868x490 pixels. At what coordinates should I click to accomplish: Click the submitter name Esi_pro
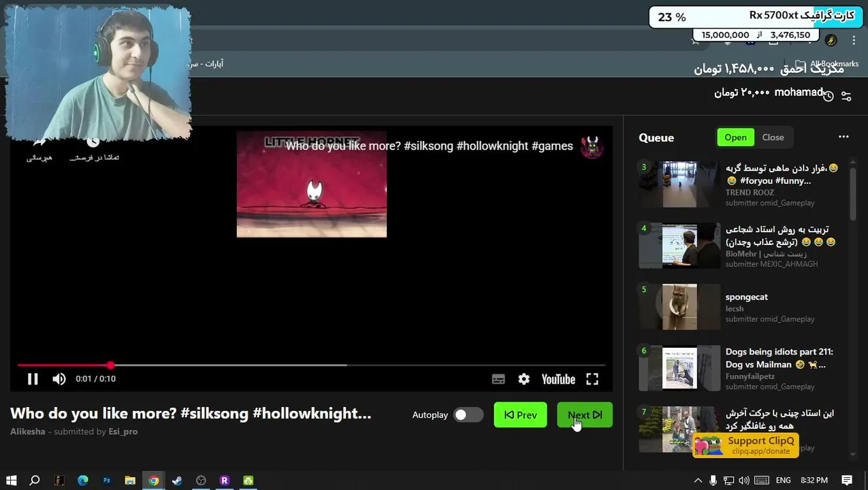(x=123, y=431)
